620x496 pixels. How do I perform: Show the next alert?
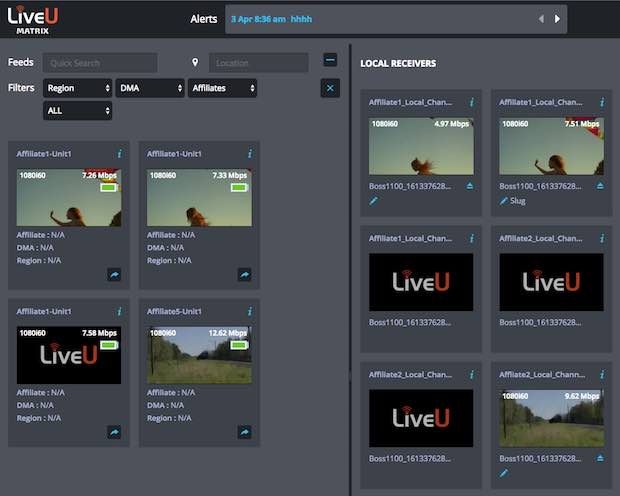coord(557,19)
